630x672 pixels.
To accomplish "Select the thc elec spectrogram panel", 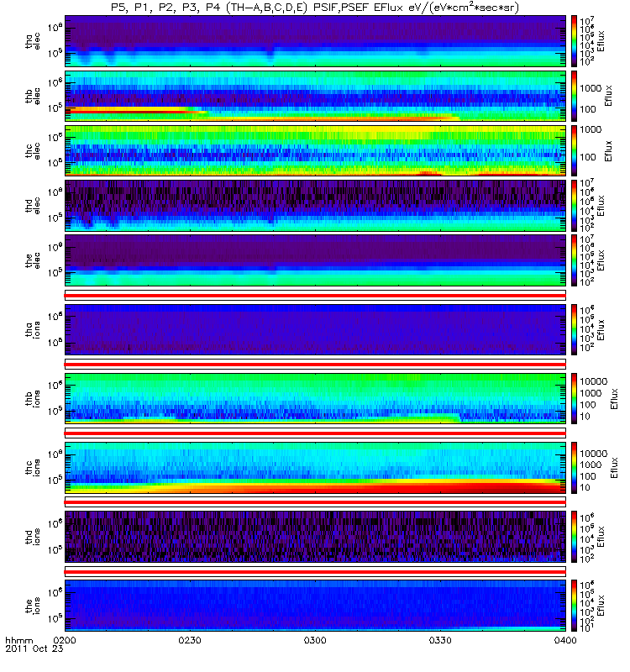I will 315,150.
